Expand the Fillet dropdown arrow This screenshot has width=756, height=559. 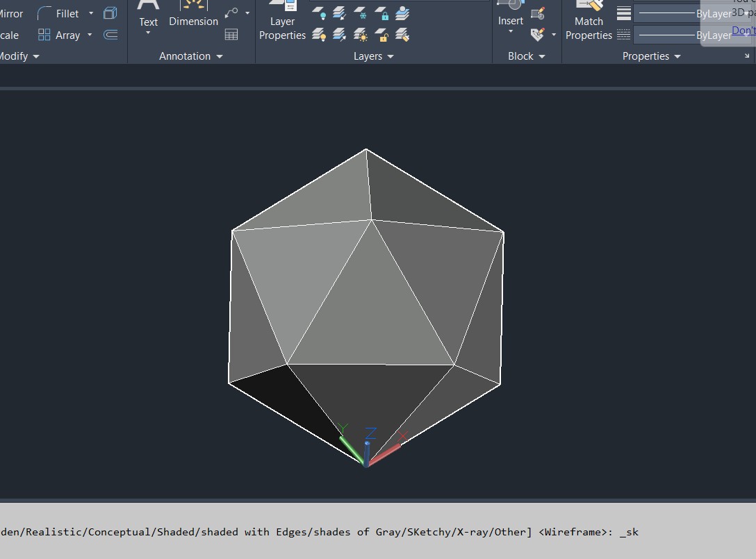[91, 13]
